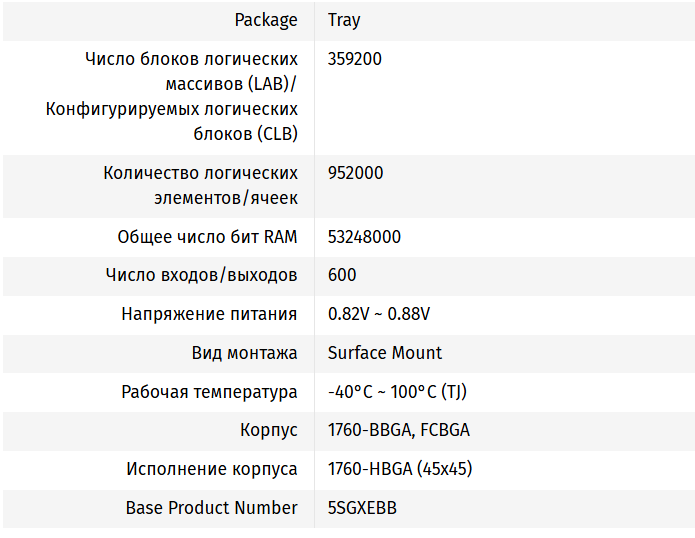Click the logic array blocks (LAB)/CLB label
This screenshot has width=695, height=538.
[x=172, y=96]
